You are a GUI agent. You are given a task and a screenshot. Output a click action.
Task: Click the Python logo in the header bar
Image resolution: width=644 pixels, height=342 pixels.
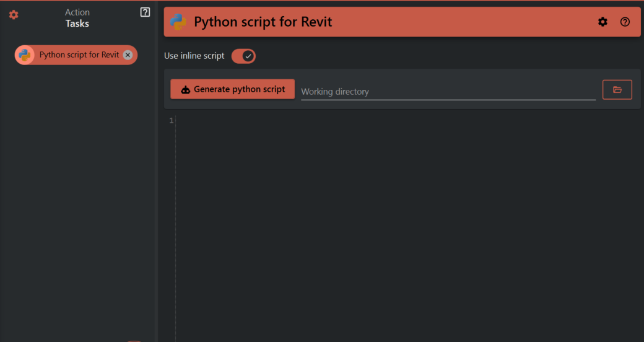tap(178, 22)
